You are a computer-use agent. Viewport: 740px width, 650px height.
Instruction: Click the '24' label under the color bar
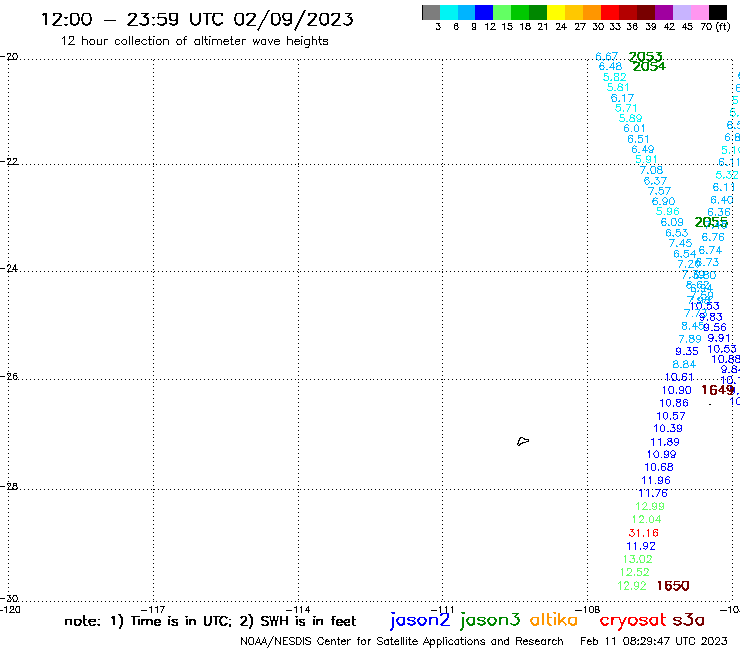[x=561, y=27]
